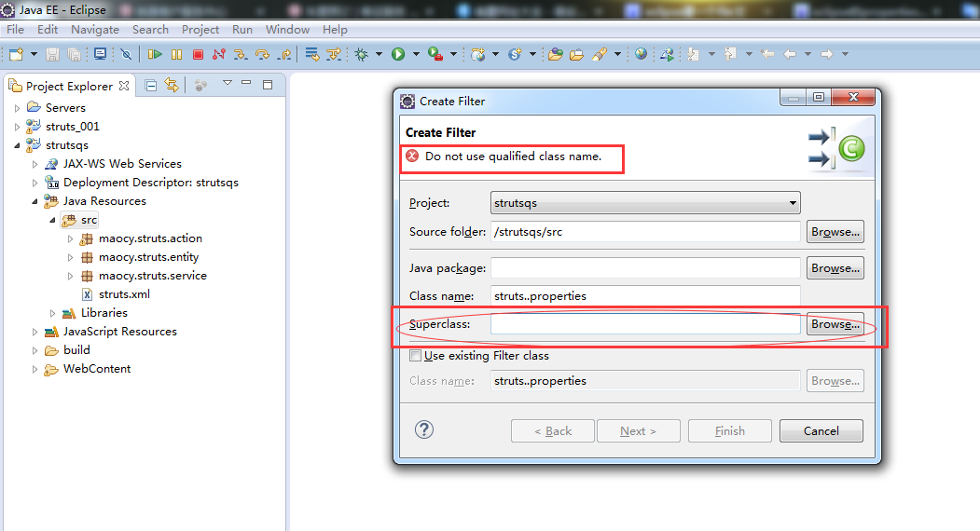Click the Forward navigation arrow icon
This screenshot has width=980, height=531.
827,54
